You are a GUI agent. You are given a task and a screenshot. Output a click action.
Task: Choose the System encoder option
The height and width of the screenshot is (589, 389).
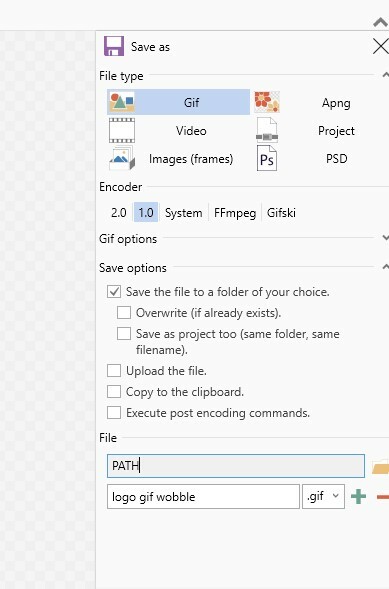(183, 213)
